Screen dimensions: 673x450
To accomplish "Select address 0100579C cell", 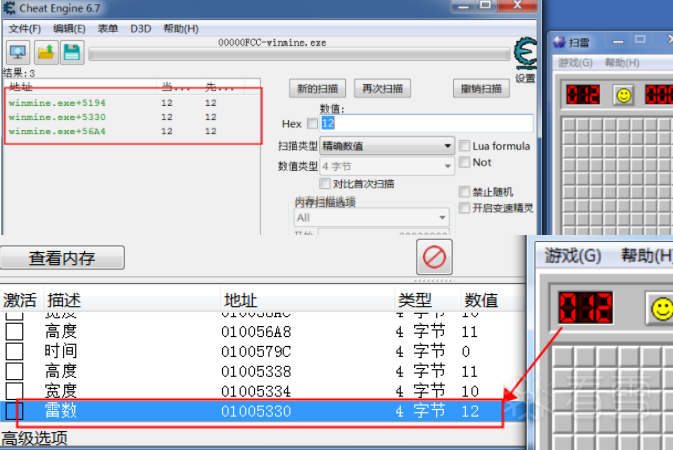I will click(x=256, y=352).
